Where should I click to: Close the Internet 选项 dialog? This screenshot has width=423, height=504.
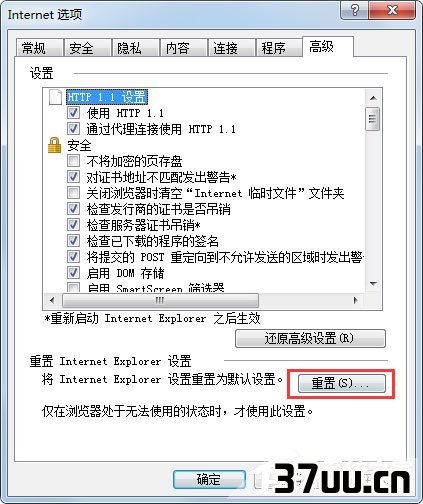point(392,10)
